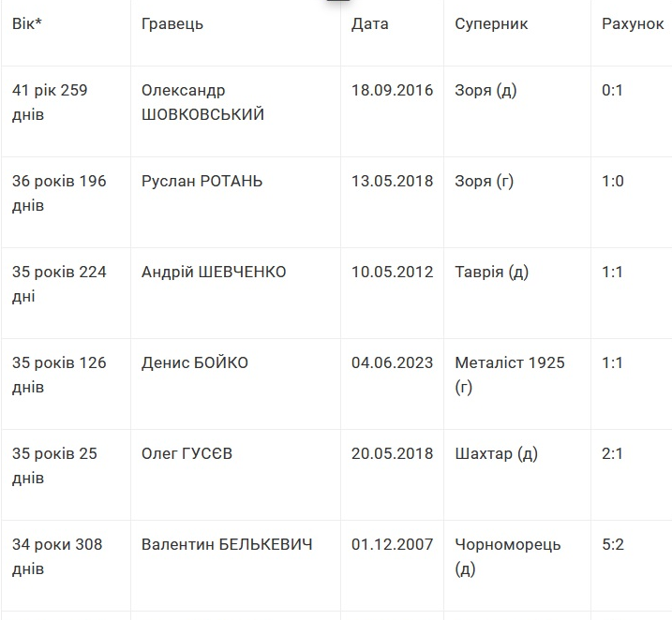Viewport: 672px width, 620px height.
Task: Click the "Вік*" column header
Action: click(x=27, y=24)
